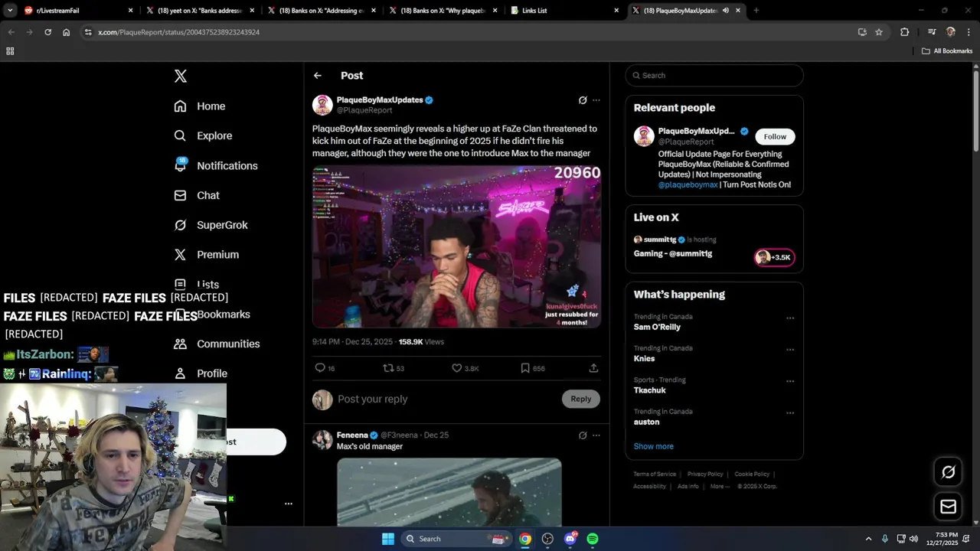Screen dimensions: 980x551
Task: Click the X Search box
Action: (714, 76)
